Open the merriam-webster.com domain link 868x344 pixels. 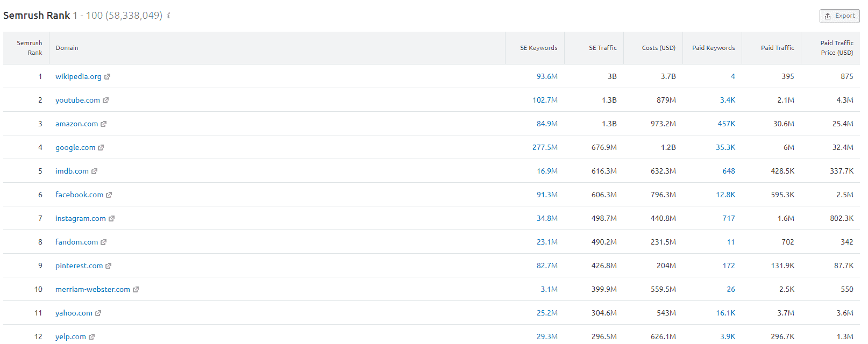93,289
